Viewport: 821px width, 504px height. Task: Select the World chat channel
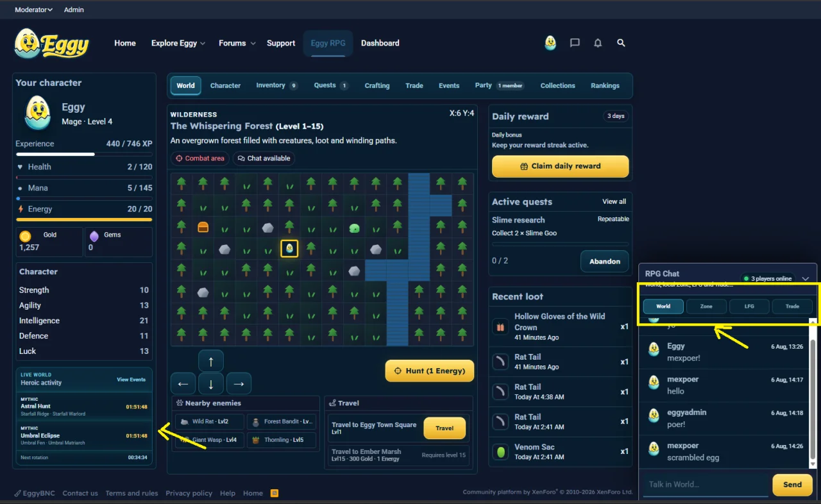coord(663,307)
